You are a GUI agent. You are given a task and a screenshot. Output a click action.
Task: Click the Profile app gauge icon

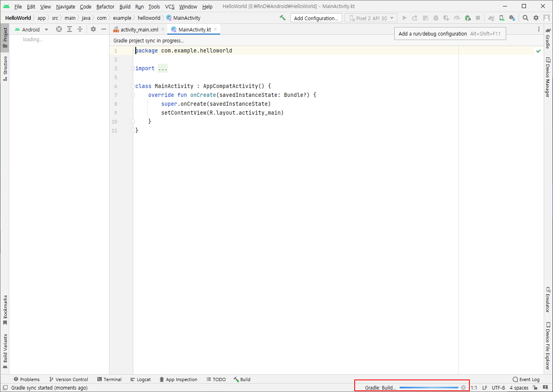point(457,18)
